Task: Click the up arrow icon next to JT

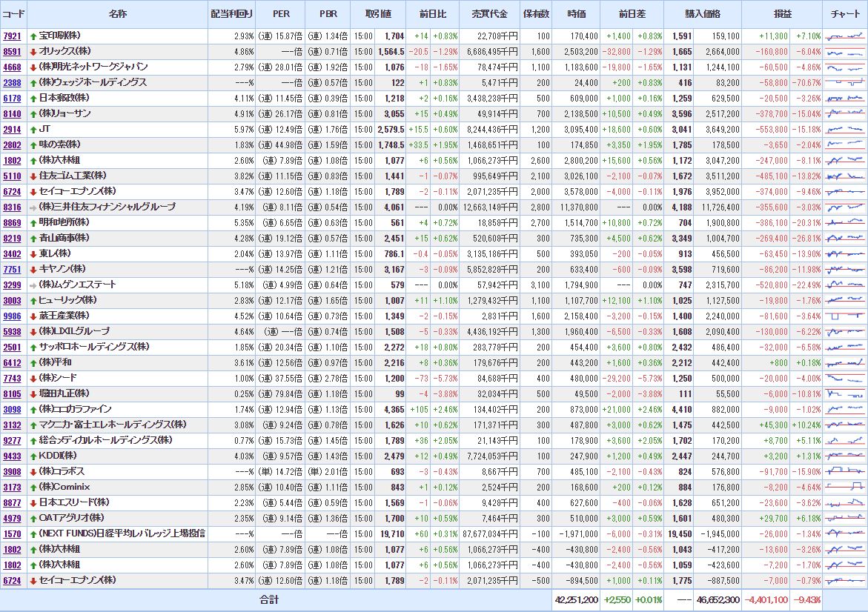Action: point(33,129)
